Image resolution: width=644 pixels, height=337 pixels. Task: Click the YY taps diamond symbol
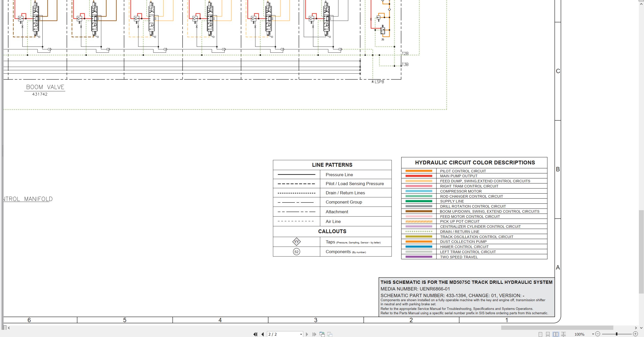[296, 242]
